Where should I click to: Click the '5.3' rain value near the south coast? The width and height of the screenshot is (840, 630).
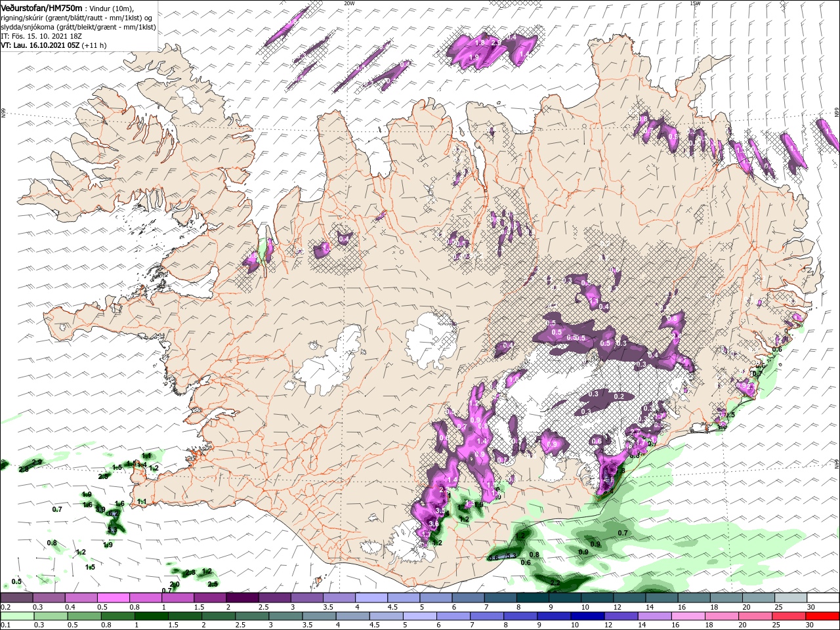(x=511, y=556)
